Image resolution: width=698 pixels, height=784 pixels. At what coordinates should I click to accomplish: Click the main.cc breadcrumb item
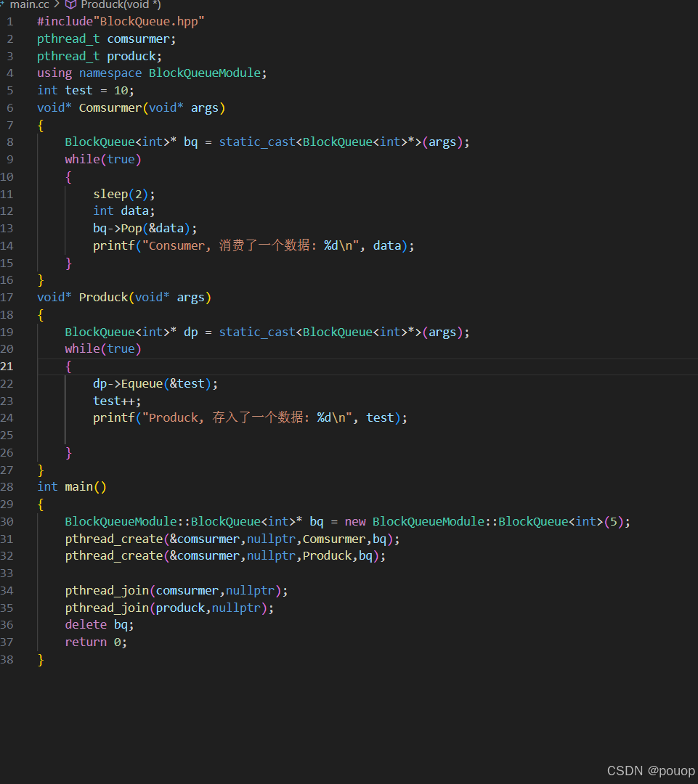click(x=30, y=4)
